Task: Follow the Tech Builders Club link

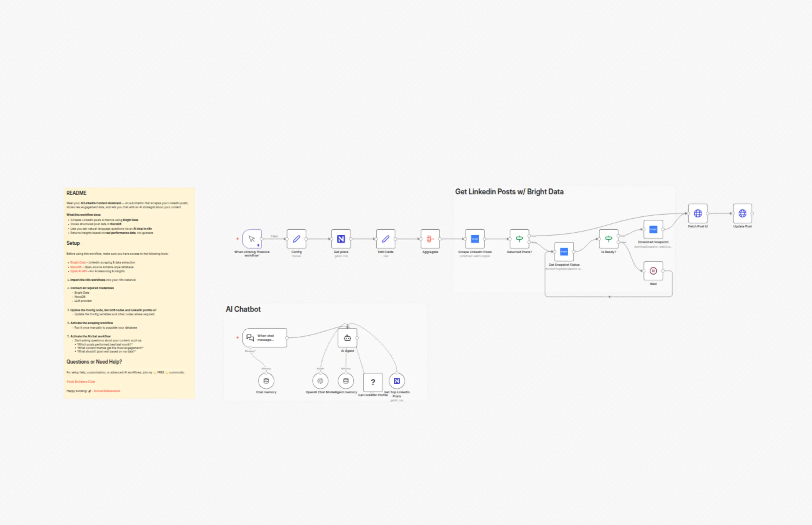Action: tap(81, 382)
